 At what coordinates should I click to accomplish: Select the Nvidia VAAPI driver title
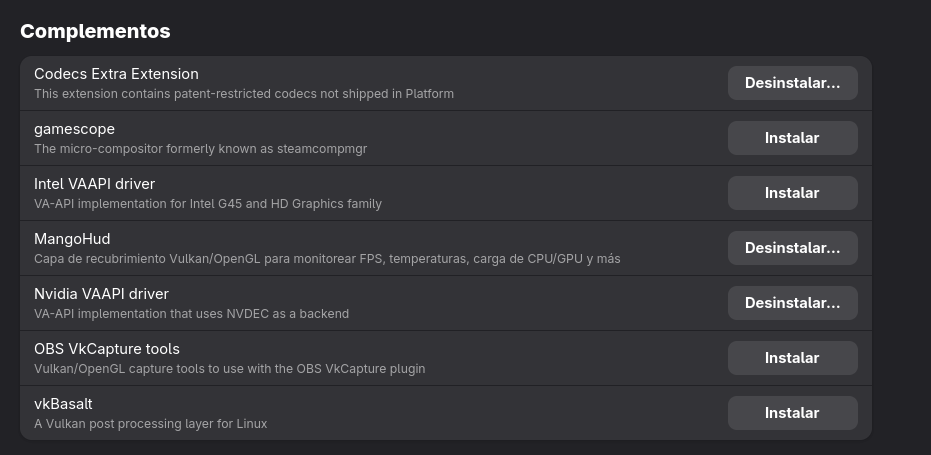click(101, 294)
